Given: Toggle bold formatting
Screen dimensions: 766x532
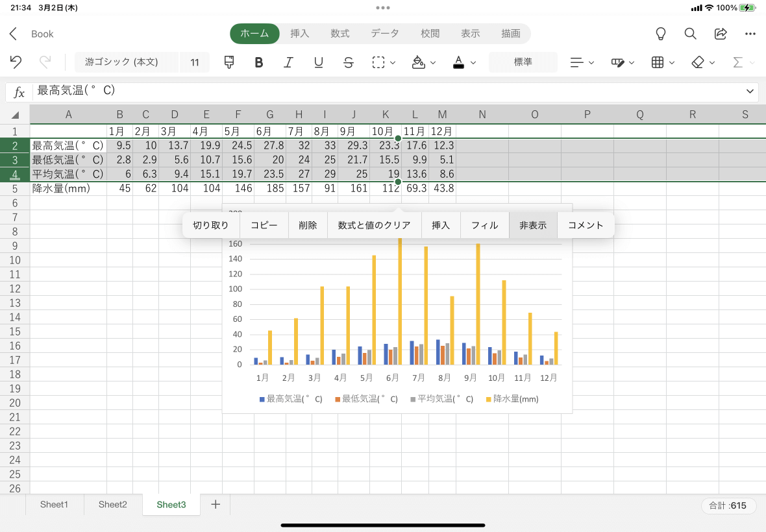Looking at the screenshot, I should (x=259, y=62).
